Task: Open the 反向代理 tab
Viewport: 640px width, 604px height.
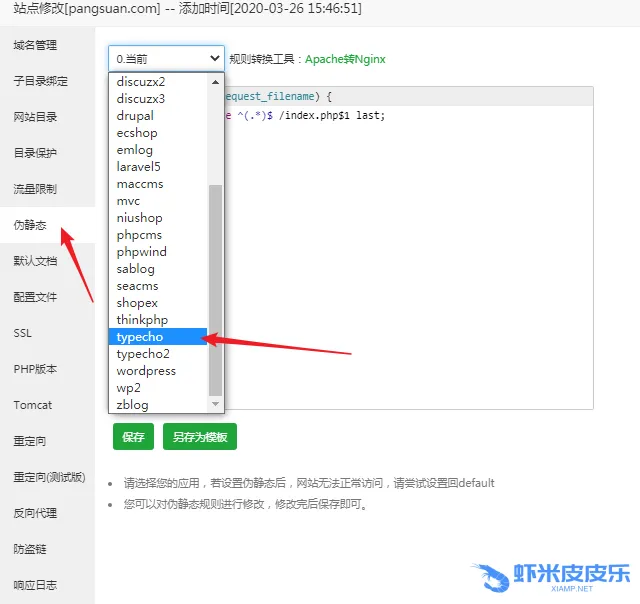Action: [35, 513]
